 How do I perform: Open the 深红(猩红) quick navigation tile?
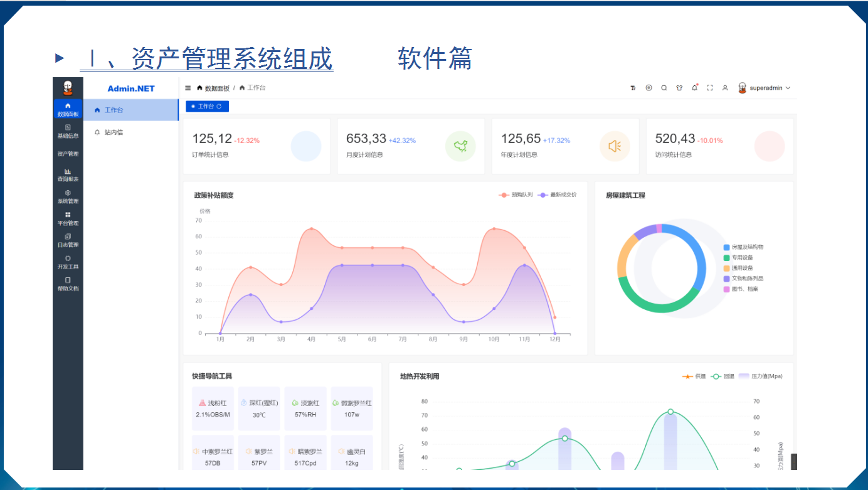point(259,408)
